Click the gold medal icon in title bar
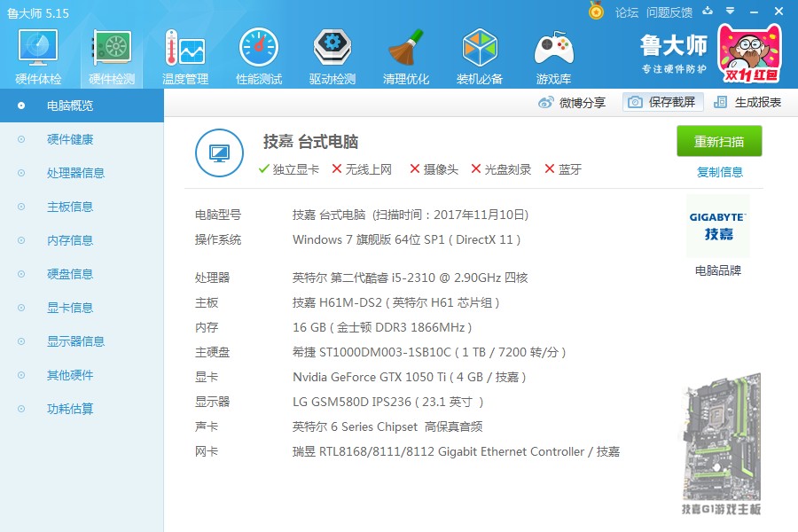Screen dimensions: 798x532 click(596, 11)
